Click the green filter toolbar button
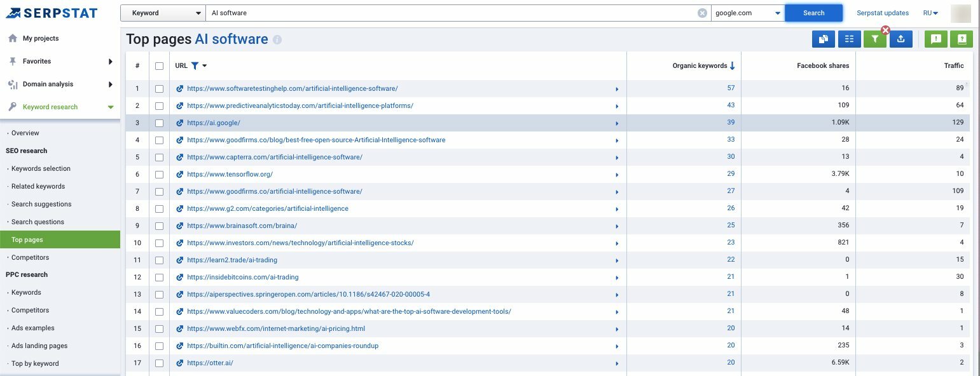Viewport: 980px width, 376px height. pos(875,39)
